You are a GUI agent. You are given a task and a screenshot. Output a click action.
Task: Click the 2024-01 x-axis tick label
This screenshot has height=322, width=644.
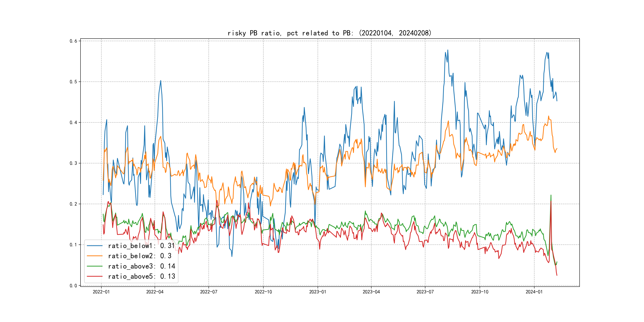point(534,292)
